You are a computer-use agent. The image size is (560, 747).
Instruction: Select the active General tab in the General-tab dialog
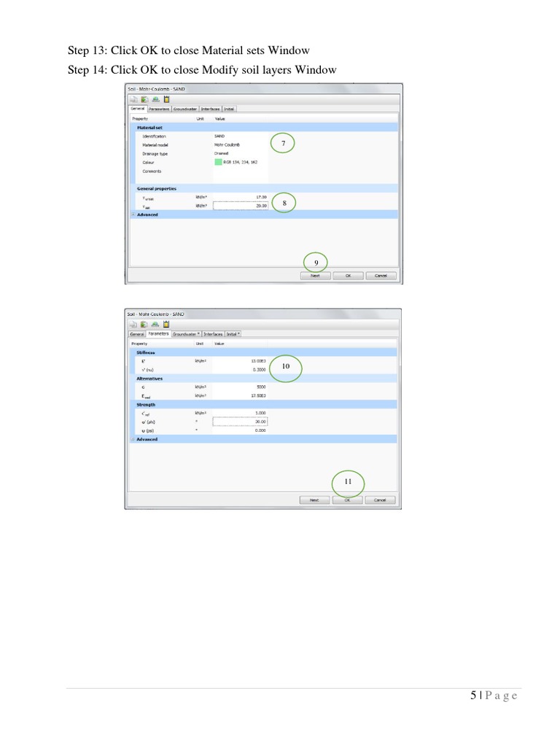coord(138,109)
